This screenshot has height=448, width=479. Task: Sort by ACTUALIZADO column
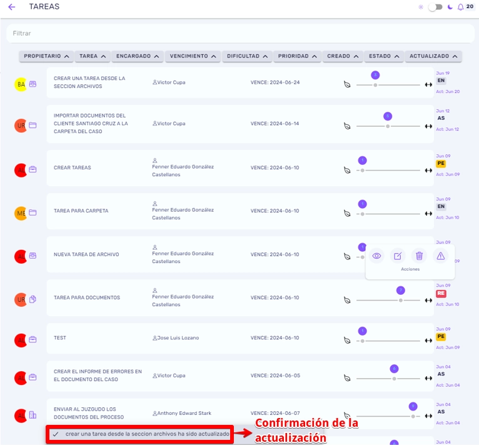(x=433, y=56)
